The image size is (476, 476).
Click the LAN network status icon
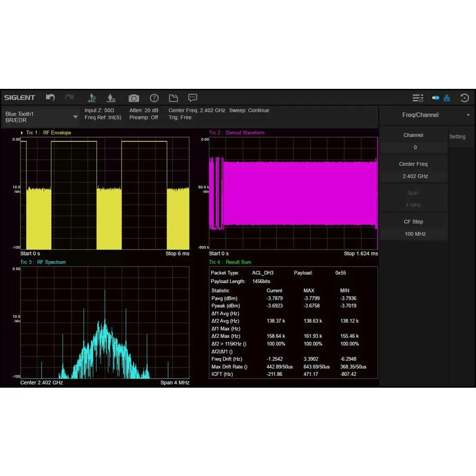click(447, 98)
